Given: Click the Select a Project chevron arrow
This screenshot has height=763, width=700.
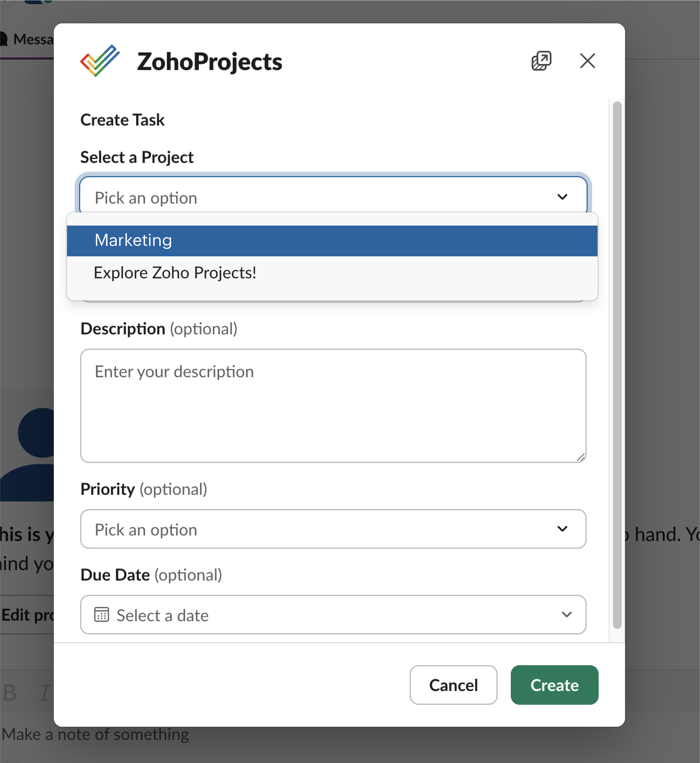Looking at the screenshot, I should point(562,197).
